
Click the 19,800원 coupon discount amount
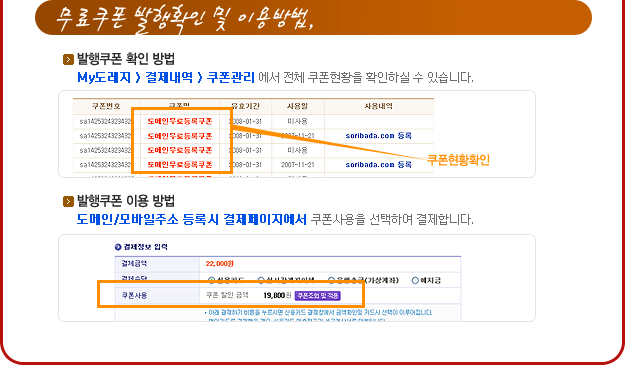coord(277,295)
